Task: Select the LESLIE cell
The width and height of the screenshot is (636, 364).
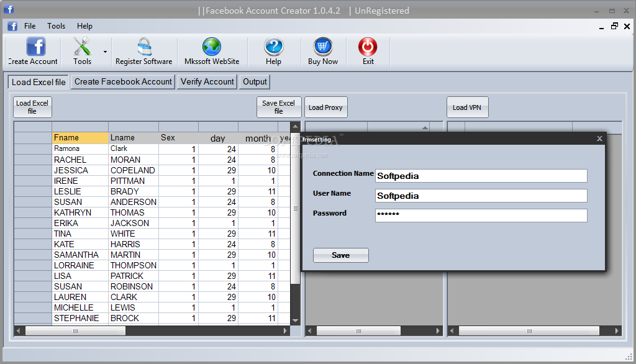Action: [80, 191]
